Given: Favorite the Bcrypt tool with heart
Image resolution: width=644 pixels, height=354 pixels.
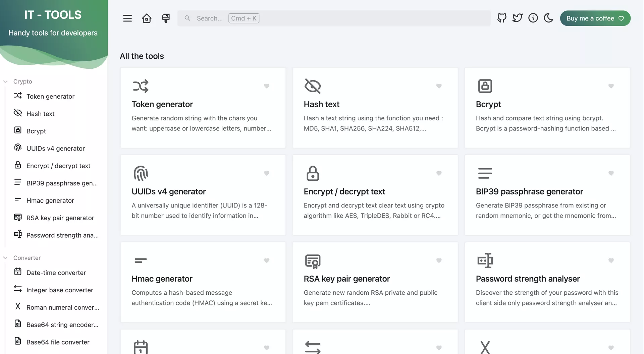Looking at the screenshot, I should coord(611,86).
